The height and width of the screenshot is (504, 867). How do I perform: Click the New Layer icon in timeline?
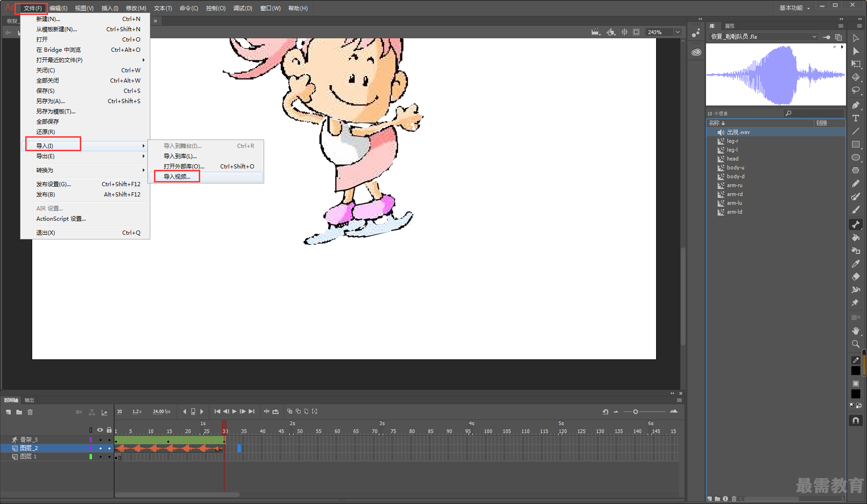[8, 412]
